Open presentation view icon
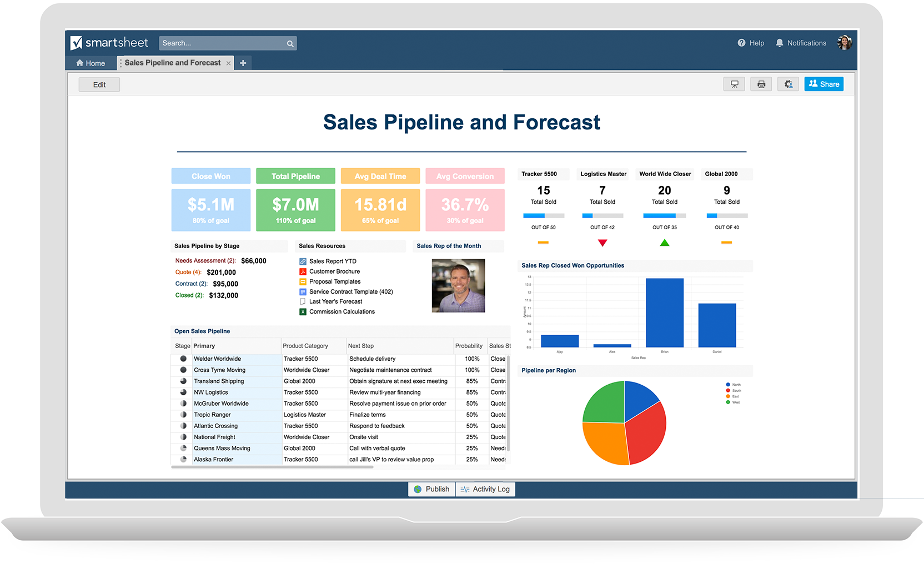924x564 pixels. pyautogui.click(x=734, y=84)
